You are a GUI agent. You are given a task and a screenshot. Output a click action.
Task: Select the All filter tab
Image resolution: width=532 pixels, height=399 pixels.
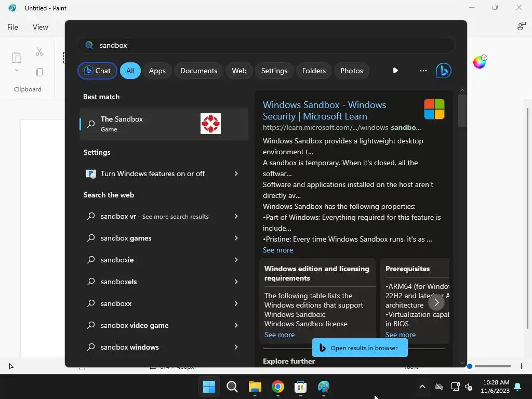point(130,71)
